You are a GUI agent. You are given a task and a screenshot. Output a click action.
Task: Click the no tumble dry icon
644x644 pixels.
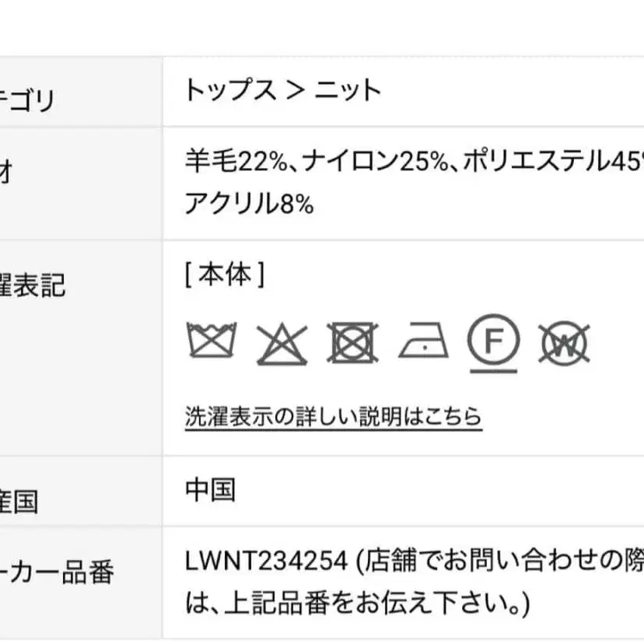tap(352, 341)
